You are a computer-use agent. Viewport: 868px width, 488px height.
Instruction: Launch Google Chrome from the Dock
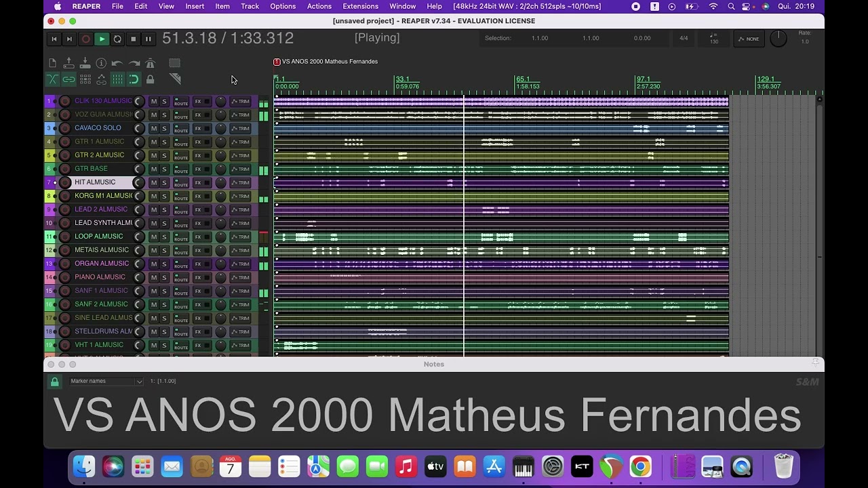pyautogui.click(x=640, y=467)
